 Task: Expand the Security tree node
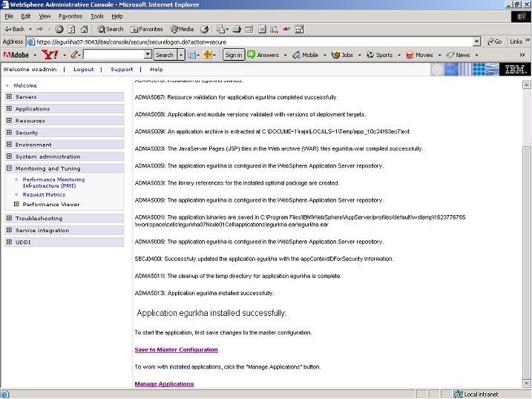9,132
